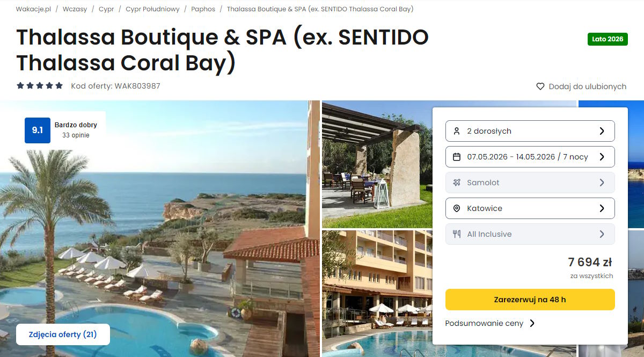Expand Podsumowanie ceny price summary

[x=490, y=323]
